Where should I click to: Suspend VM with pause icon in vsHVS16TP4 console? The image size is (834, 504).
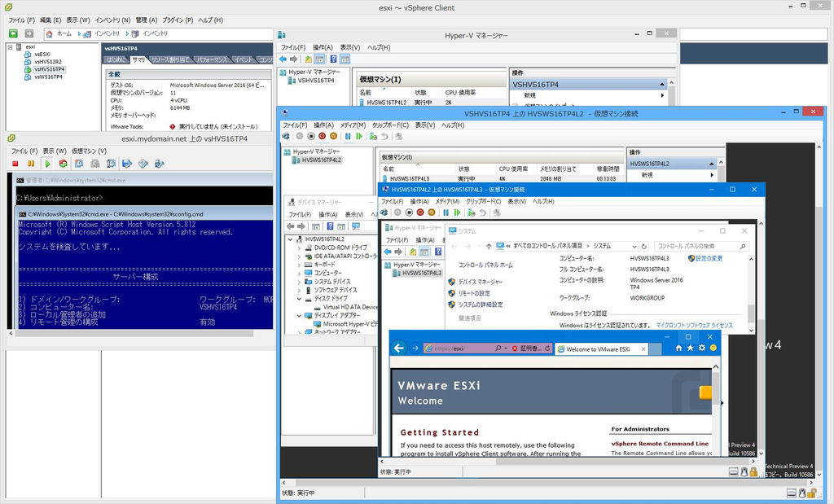pos(31,164)
